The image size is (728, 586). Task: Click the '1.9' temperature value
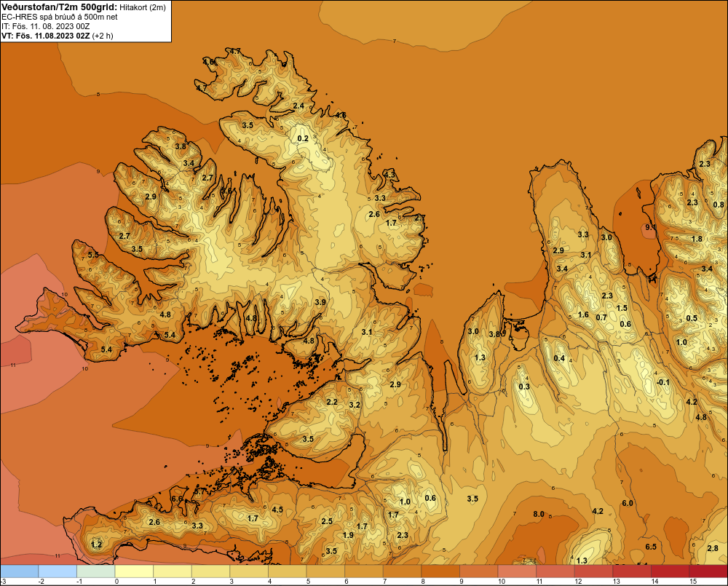click(x=348, y=535)
